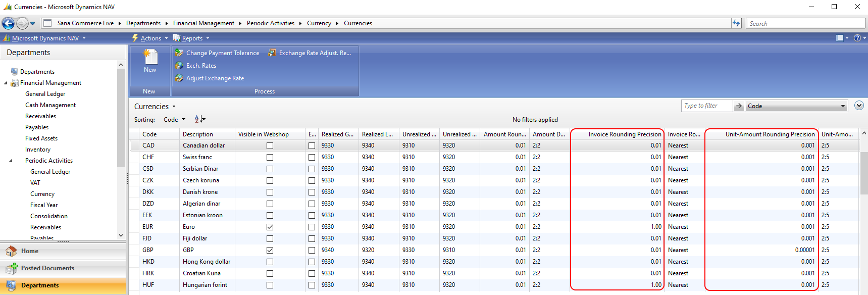The image size is (868, 295).
Task: Select the Swiss franc description cell
Action: [x=207, y=157]
